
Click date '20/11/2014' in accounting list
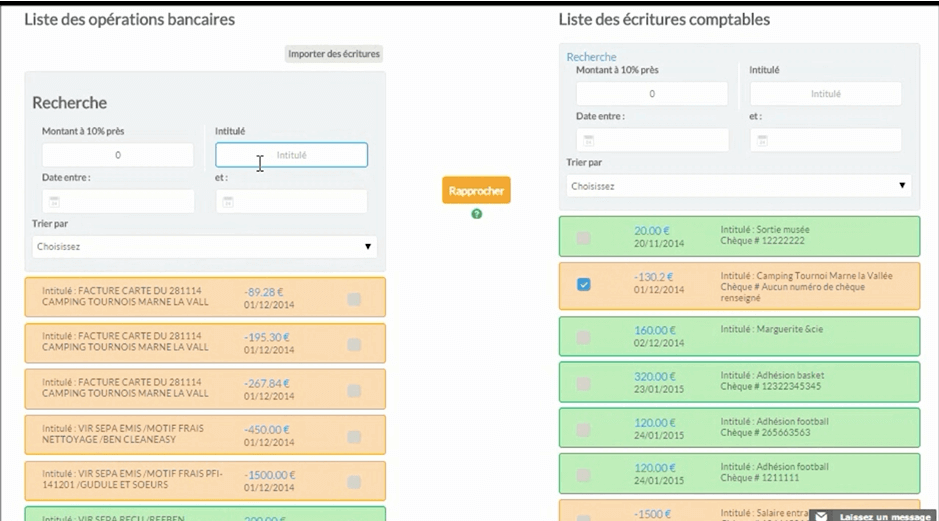click(x=659, y=244)
